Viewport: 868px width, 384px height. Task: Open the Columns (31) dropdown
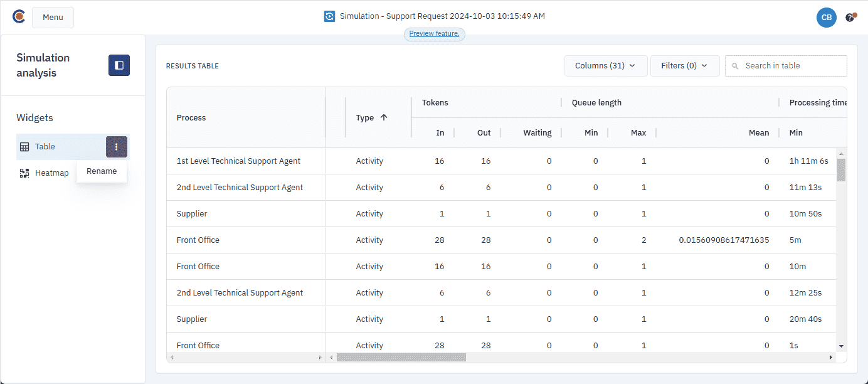click(606, 66)
